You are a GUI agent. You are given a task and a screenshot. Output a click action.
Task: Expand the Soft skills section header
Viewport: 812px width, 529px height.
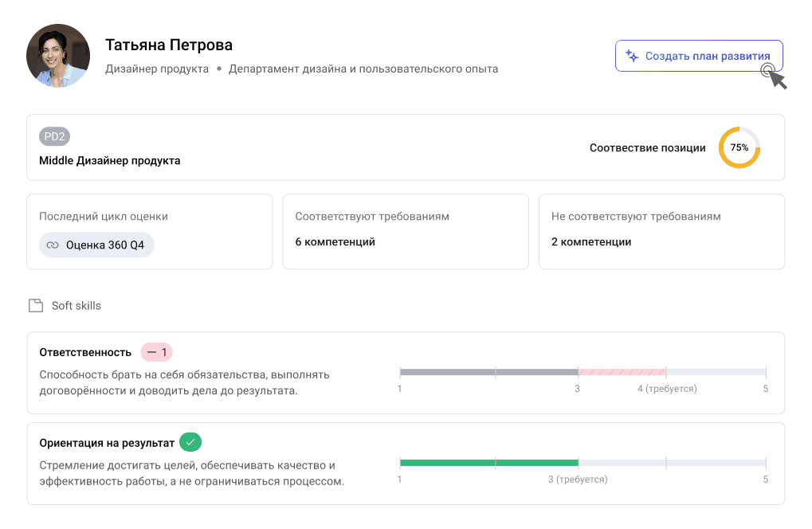(76, 306)
